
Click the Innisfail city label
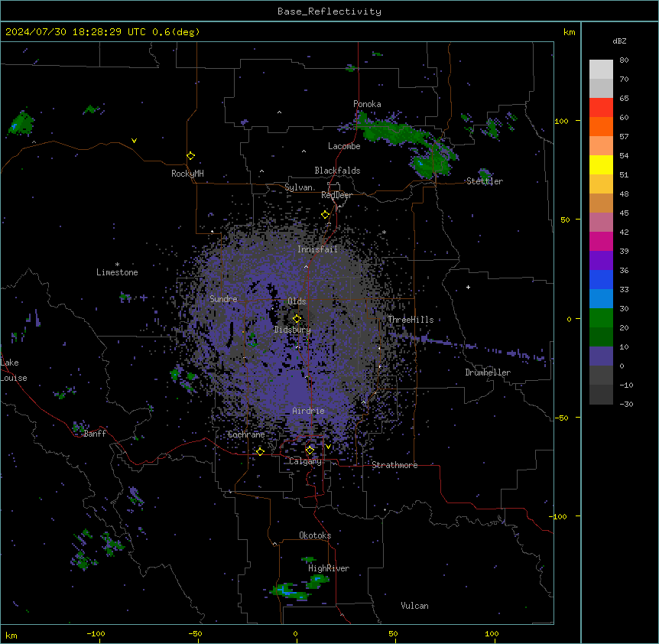tap(317, 249)
